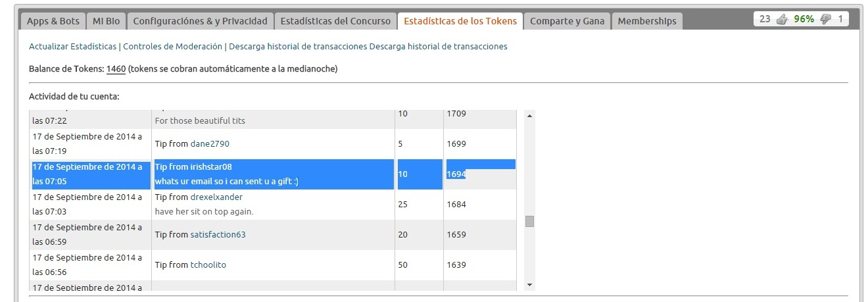Click Actualizar Estadísticas link
Image resolution: width=868 pixels, height=302 pixels.
click(x=72, y=47)
